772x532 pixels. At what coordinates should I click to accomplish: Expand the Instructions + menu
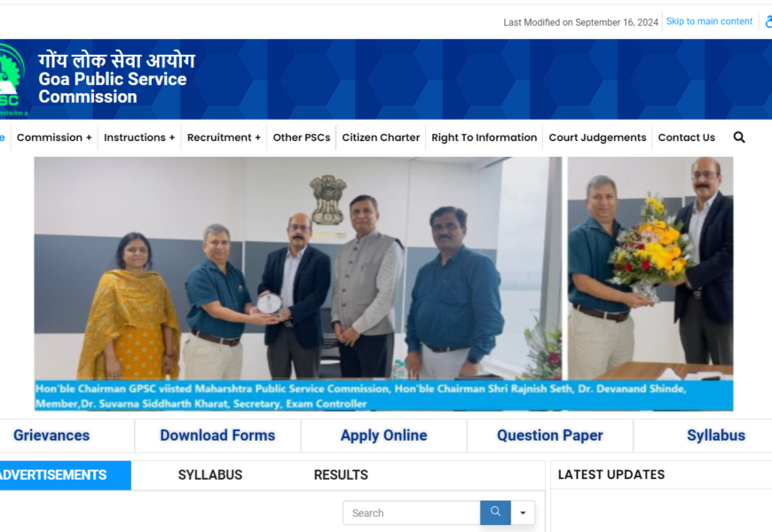[139, 137]
